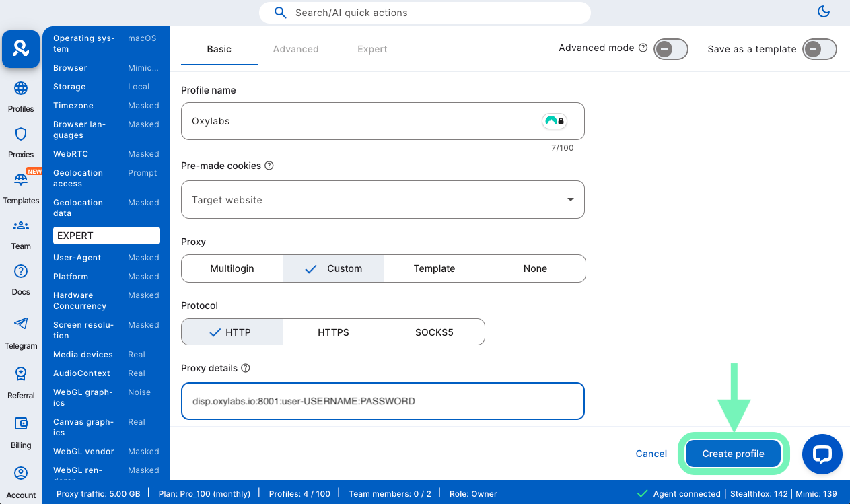Click the Create profile button
The width and height of the screenshot is (850, 504).
733,454
